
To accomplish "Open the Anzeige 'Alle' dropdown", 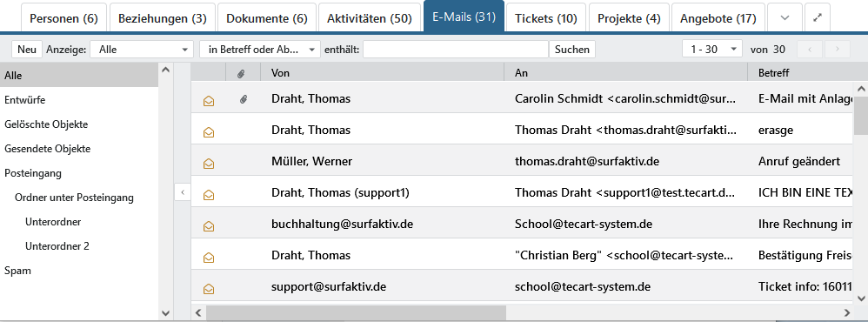I will pyautogui.click(x=142, y=50).
